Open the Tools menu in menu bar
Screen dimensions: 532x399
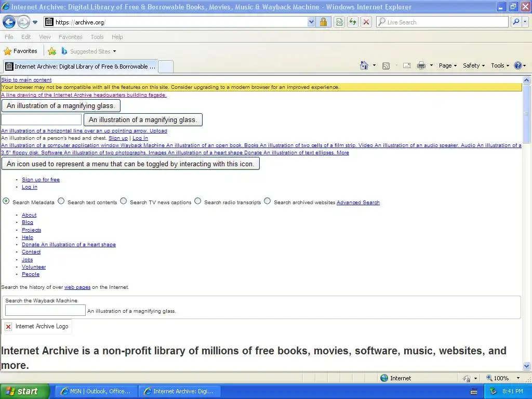97,37
